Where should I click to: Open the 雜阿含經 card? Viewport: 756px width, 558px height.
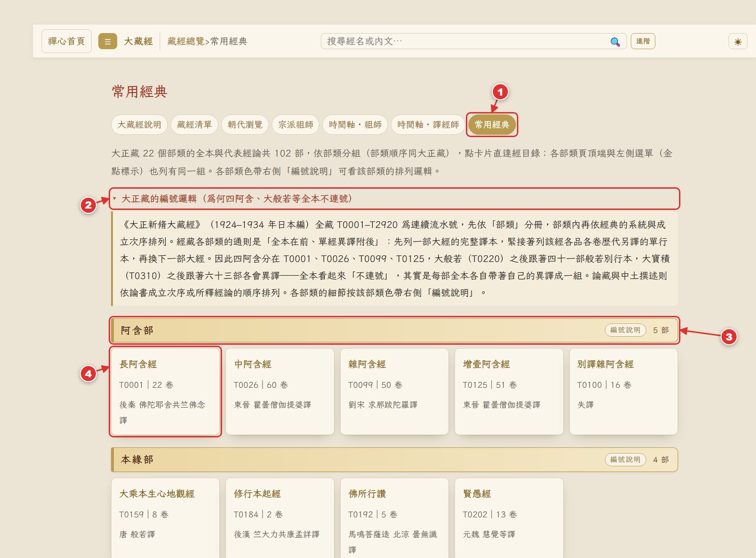coord(395,392)
